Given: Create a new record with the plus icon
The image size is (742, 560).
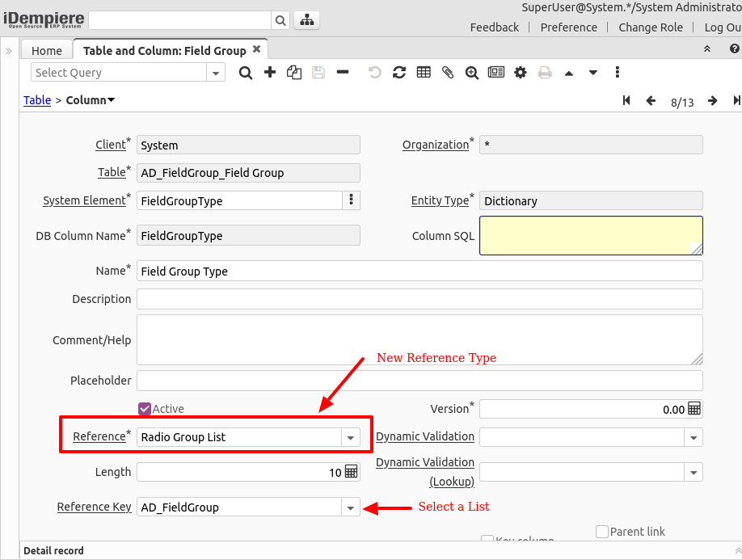Looking at the screenshot, I should (x=270, y=72).
